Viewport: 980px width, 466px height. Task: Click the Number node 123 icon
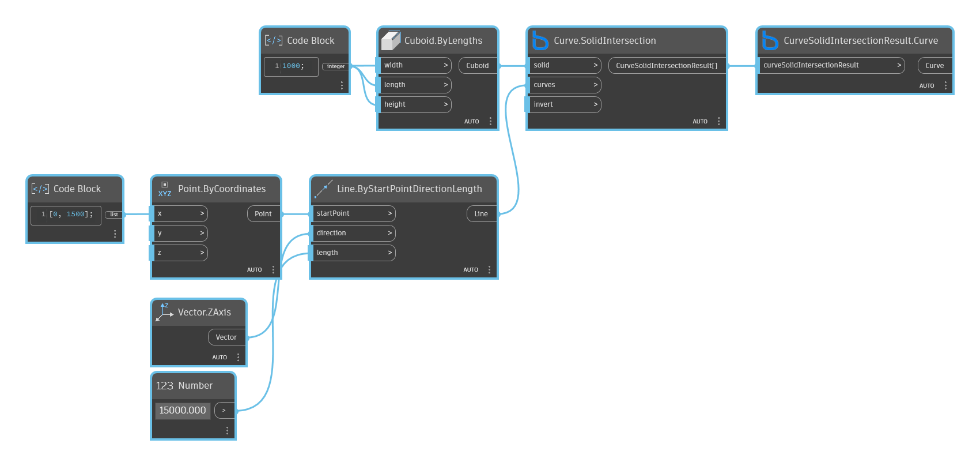[x=165, y=385]
